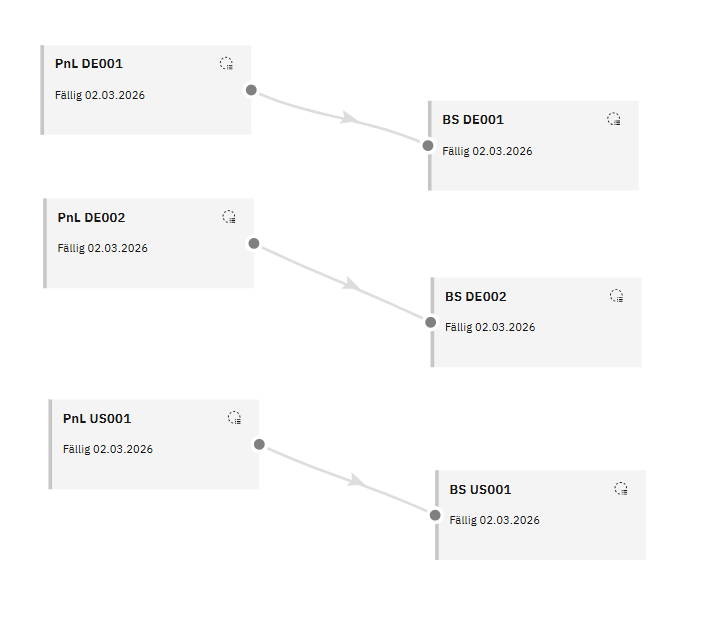Click input connector dot of BS DE001

coord(428,145)
